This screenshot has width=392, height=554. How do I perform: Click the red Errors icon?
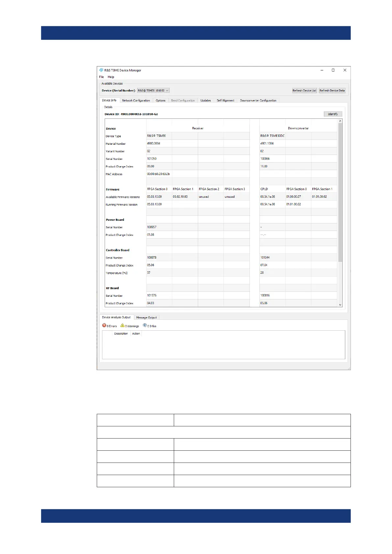click(104, 325)
